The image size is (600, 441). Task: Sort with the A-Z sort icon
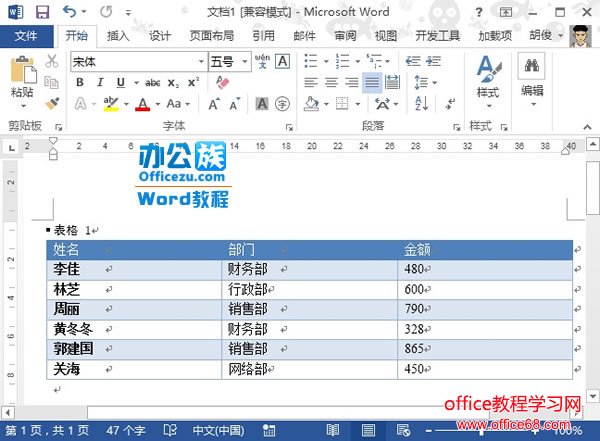pos(422,104)
